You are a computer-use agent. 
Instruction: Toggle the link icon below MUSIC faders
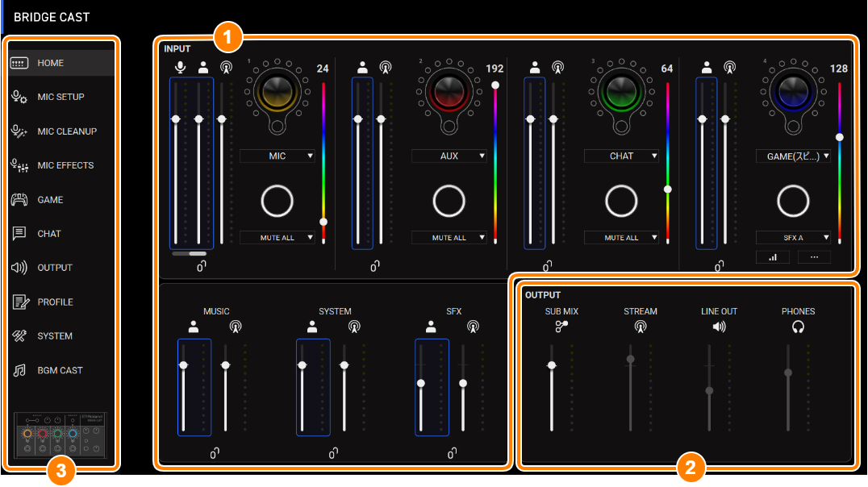pyautogui.click(x=215, y=453)
